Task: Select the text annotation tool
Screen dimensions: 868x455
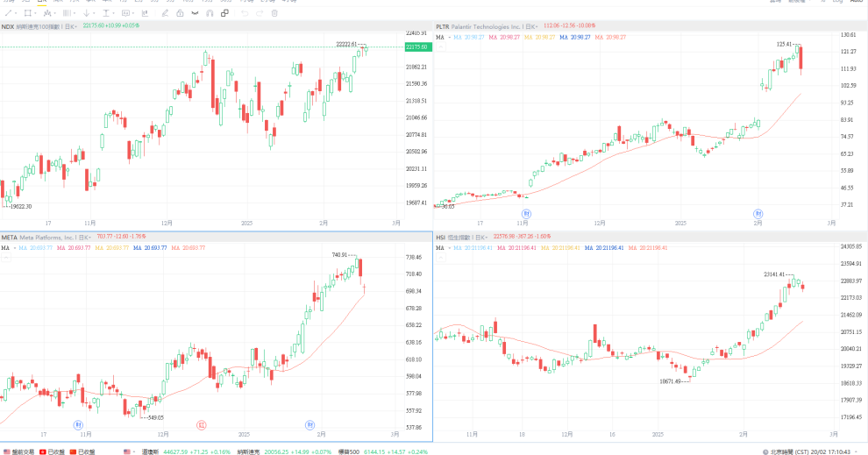Action: pos(106,13)
